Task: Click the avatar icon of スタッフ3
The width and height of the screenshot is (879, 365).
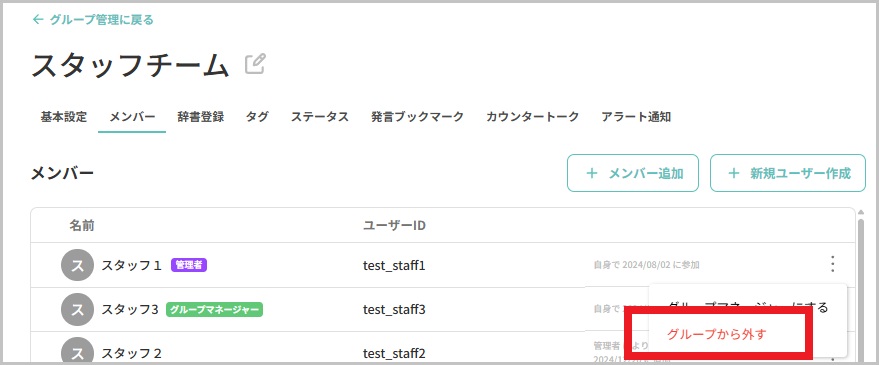Action: (x=77, y=309)
